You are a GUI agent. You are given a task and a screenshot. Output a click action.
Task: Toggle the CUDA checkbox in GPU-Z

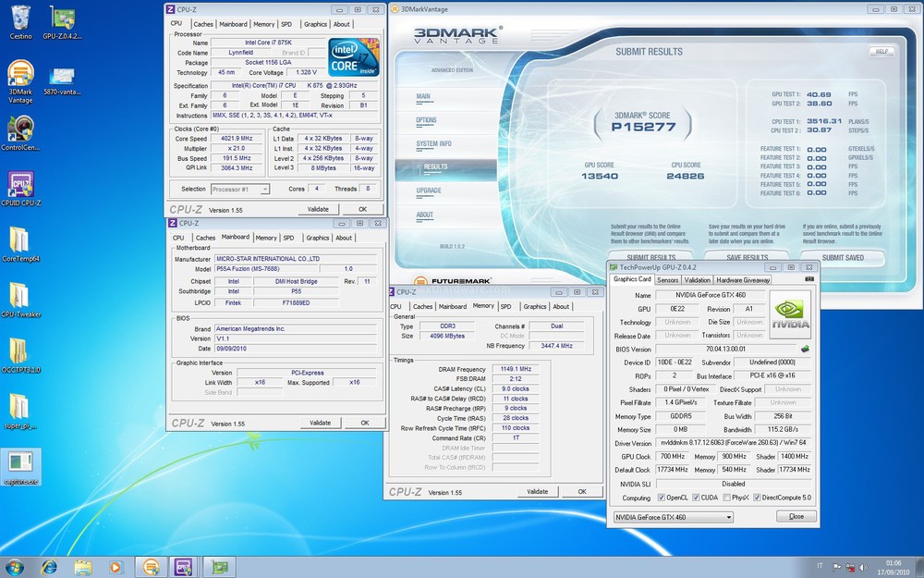(696, 498)
